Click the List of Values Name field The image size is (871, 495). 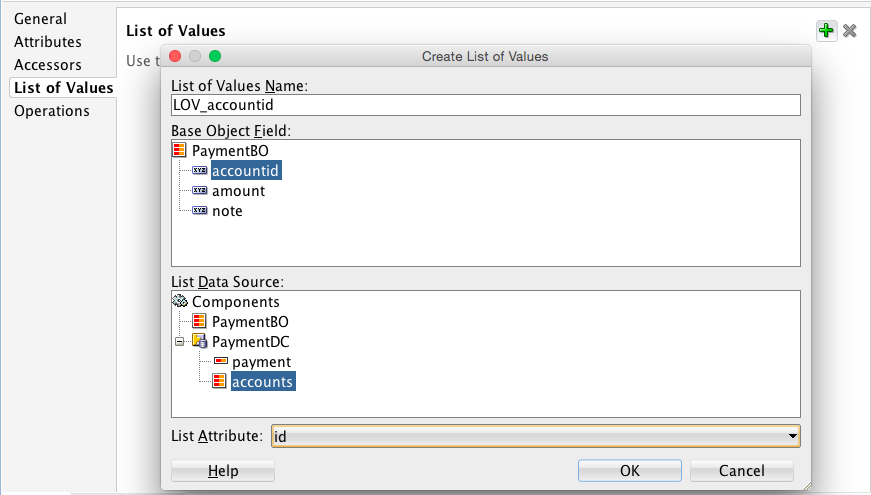pyautogui.click(x=486, y=105)
